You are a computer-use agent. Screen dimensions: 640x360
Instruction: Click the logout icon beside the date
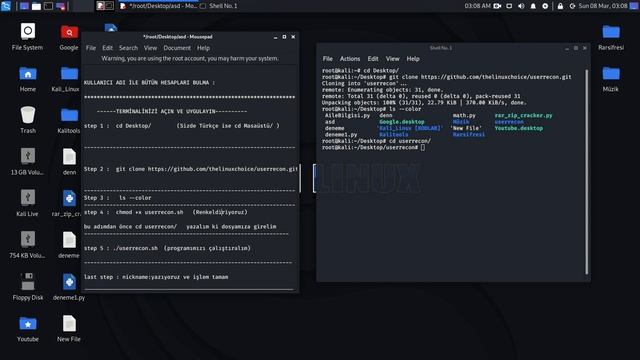point(572,6)
